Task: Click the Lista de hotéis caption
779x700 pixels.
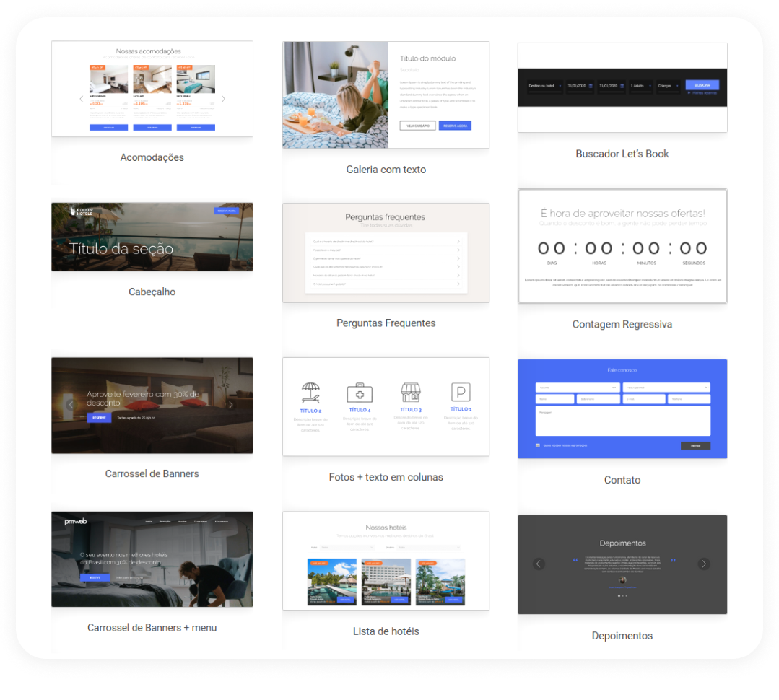Action: [386, 631]
